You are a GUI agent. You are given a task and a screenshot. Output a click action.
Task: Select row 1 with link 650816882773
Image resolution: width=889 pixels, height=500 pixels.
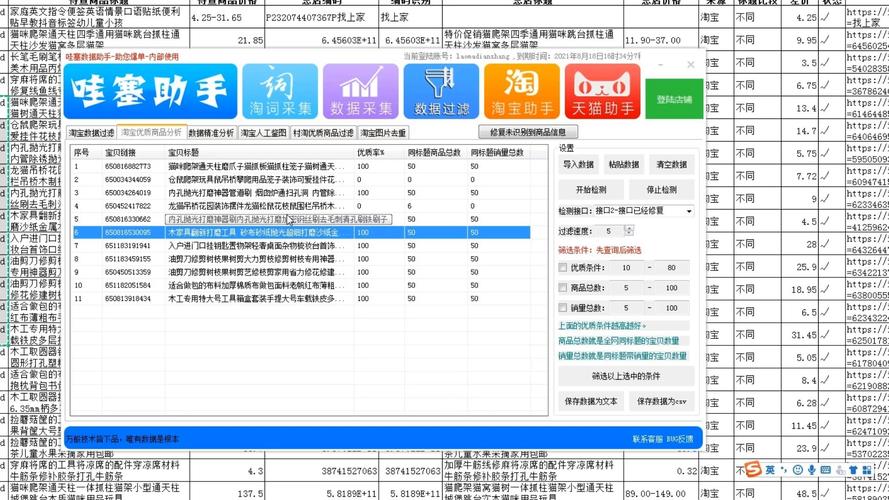pyautogui.click(x=302, y=167)
